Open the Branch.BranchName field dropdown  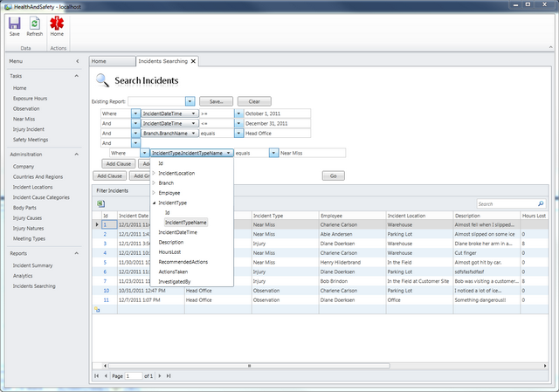tap(194, 134)
